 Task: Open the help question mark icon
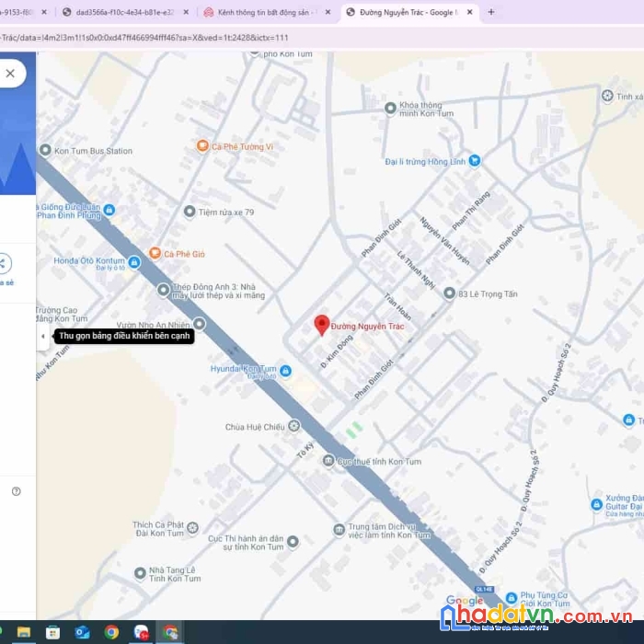[x=16, y=491]
